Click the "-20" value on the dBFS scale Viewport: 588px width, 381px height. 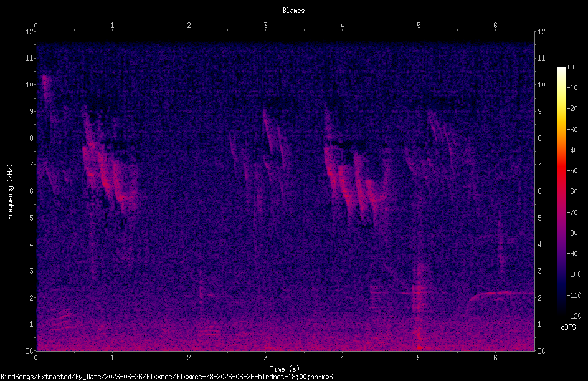[x=572, y=109]
